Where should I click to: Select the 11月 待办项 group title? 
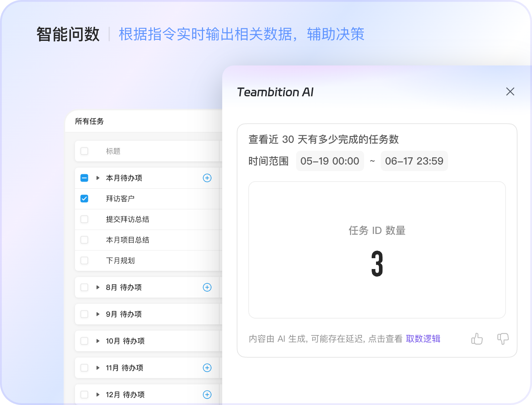click(124, 368)
